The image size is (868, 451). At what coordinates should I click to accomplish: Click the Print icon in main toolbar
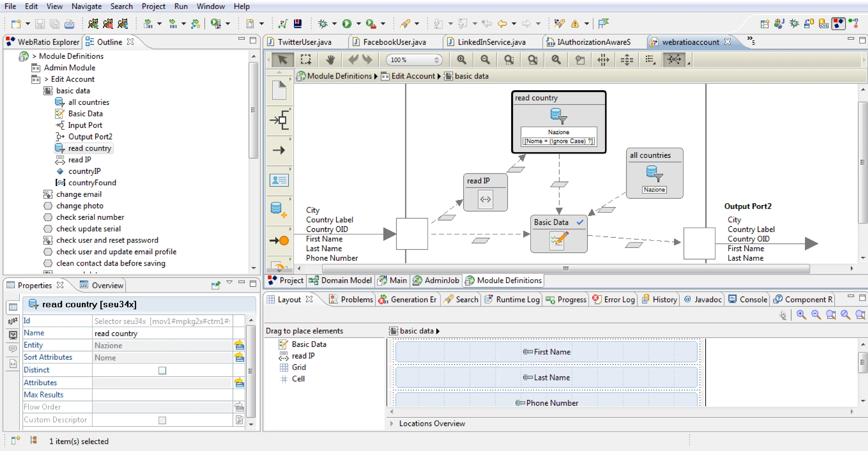click(x=69, y=24)
